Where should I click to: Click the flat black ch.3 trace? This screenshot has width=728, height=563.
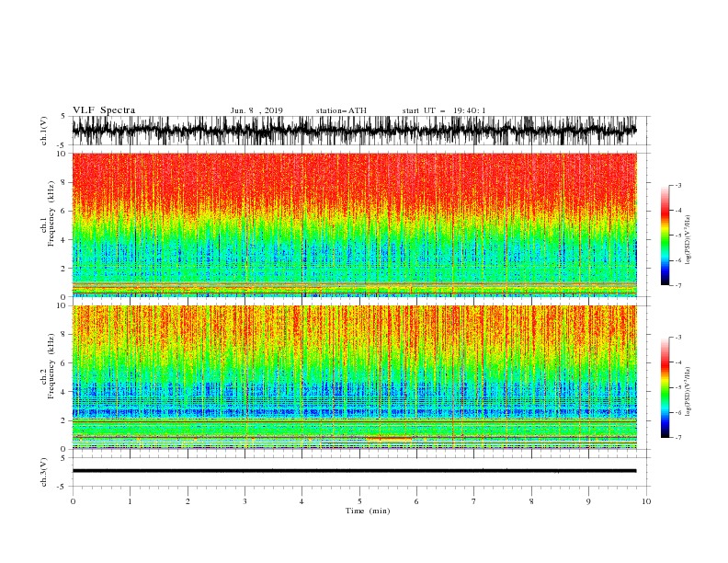click(x=354, y=471)
